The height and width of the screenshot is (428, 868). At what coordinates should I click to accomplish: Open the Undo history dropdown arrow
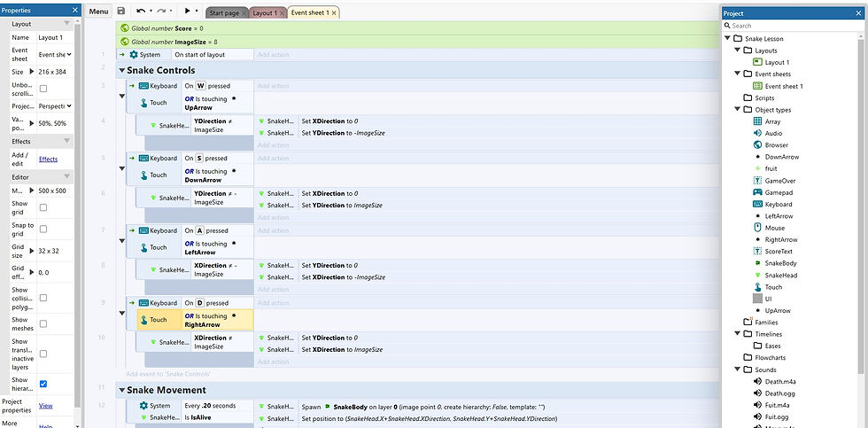coord(151,11)
